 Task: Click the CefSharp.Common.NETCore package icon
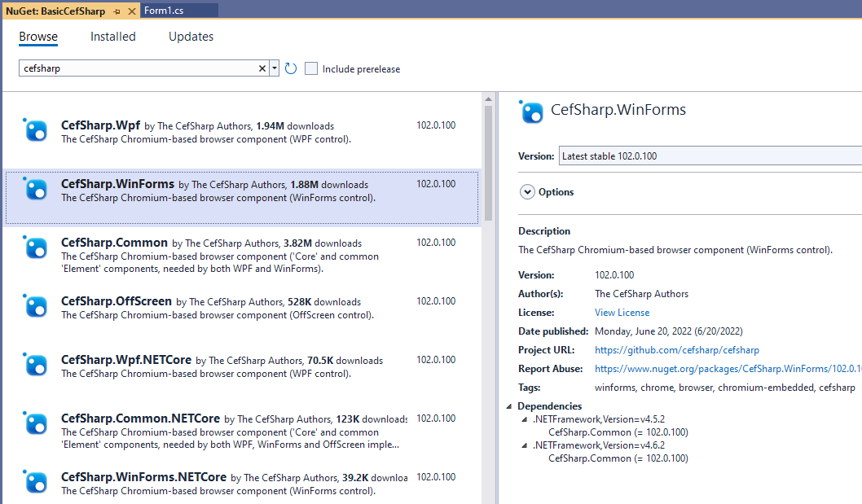click(x=35, y=423)
